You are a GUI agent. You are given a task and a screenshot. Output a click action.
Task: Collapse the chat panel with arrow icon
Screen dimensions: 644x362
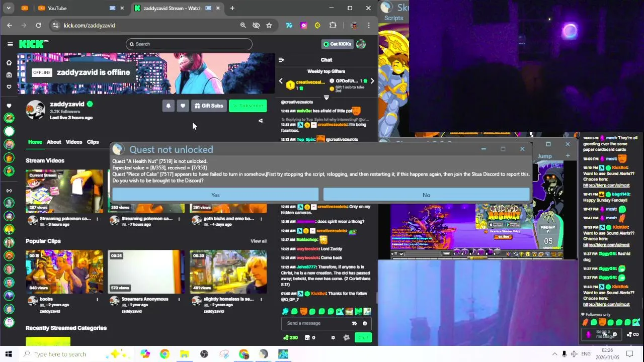(x=281, y=60)
